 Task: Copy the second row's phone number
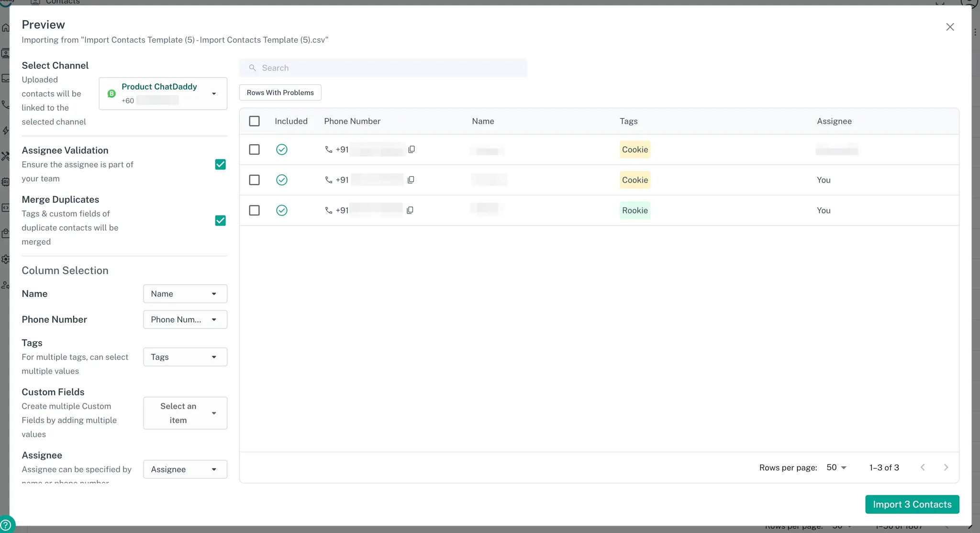(411, 180)
